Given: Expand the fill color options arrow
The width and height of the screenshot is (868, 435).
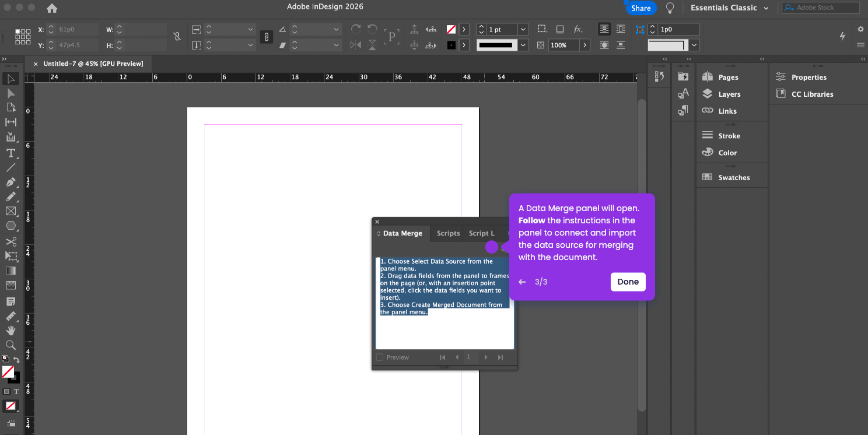Looking at the screenshot, I should pyautogui.click(x=464, y=29).
